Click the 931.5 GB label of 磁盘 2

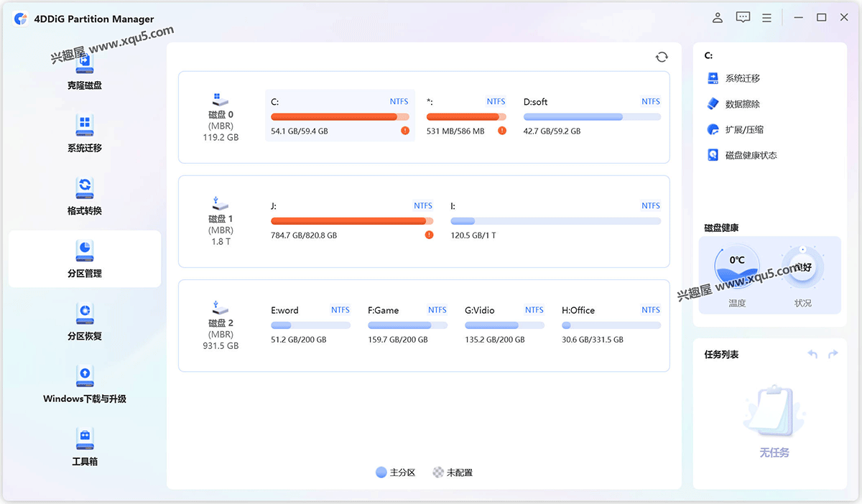tap(221, 345)
